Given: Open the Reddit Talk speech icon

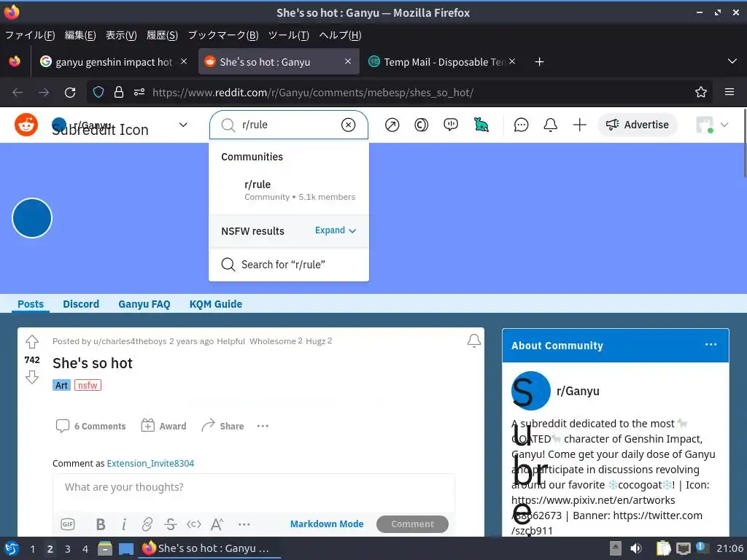Looking at the screenshot, I should tap(451, 125).
